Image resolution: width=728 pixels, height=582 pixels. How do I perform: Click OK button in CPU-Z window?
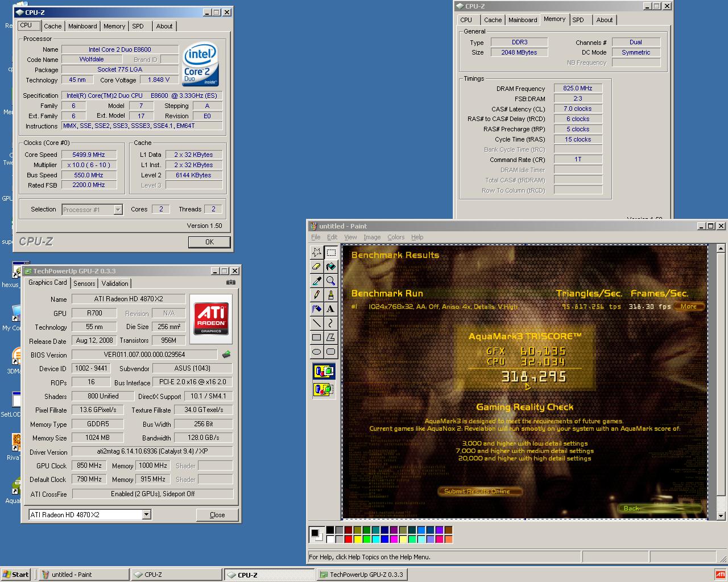[x=209, y=242]
